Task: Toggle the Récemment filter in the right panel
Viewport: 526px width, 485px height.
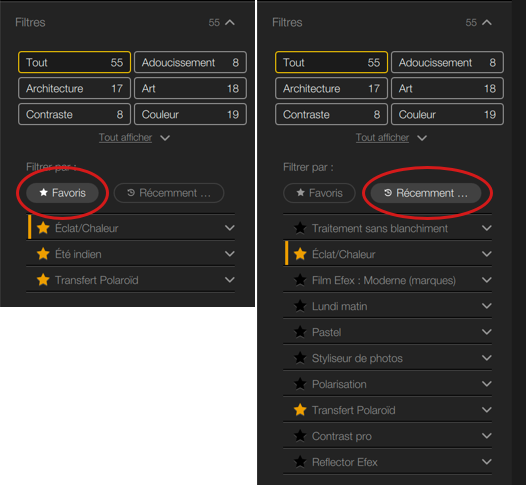Action: coord(426,193)
